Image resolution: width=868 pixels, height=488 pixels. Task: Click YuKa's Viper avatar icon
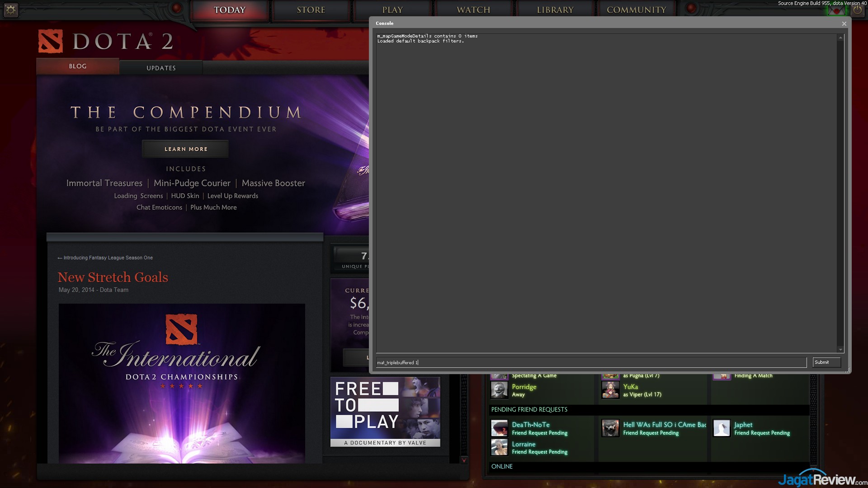click(610, 390)
